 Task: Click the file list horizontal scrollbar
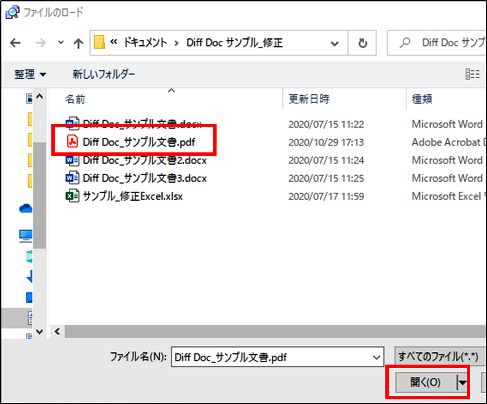click(x=275, y=332)
